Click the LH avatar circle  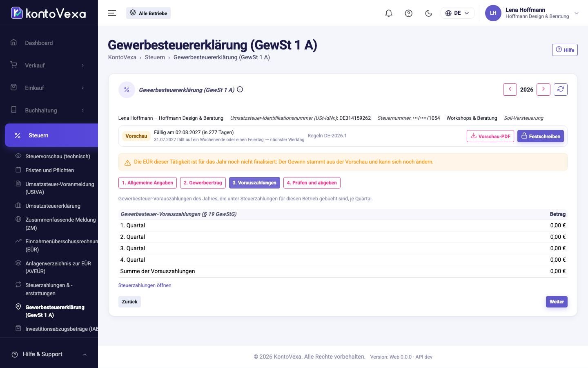point(493,13)
